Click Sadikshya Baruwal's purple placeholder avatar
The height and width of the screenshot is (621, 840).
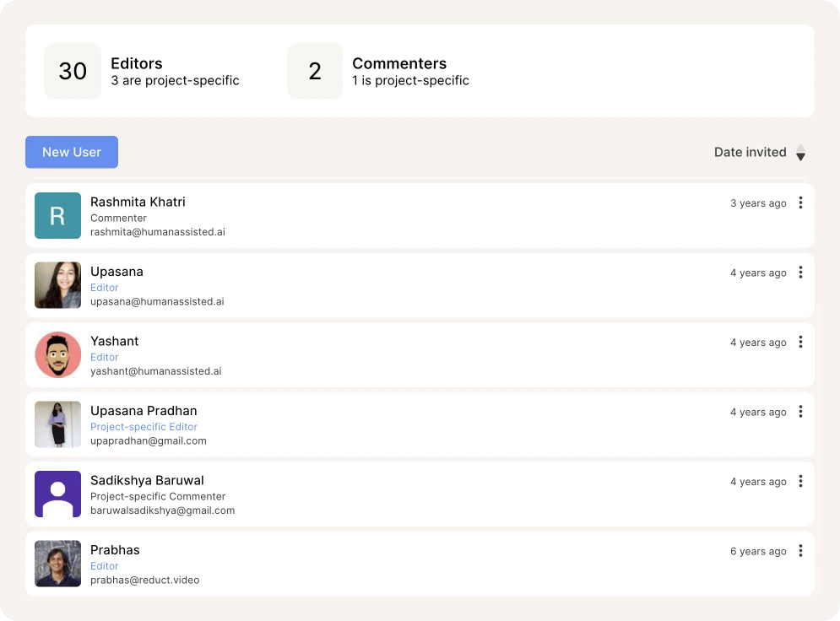point(58,494)
